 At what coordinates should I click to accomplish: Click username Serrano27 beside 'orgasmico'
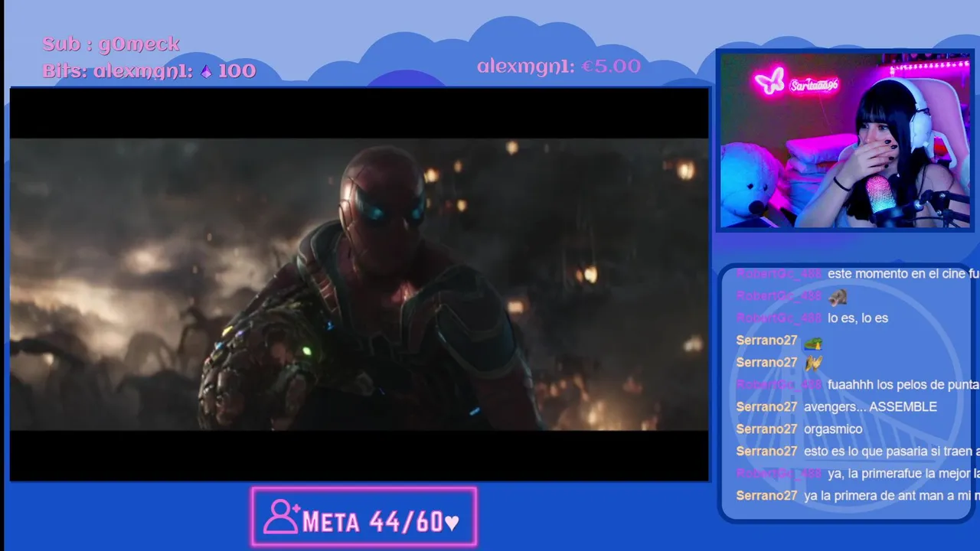tap(766, 429)
